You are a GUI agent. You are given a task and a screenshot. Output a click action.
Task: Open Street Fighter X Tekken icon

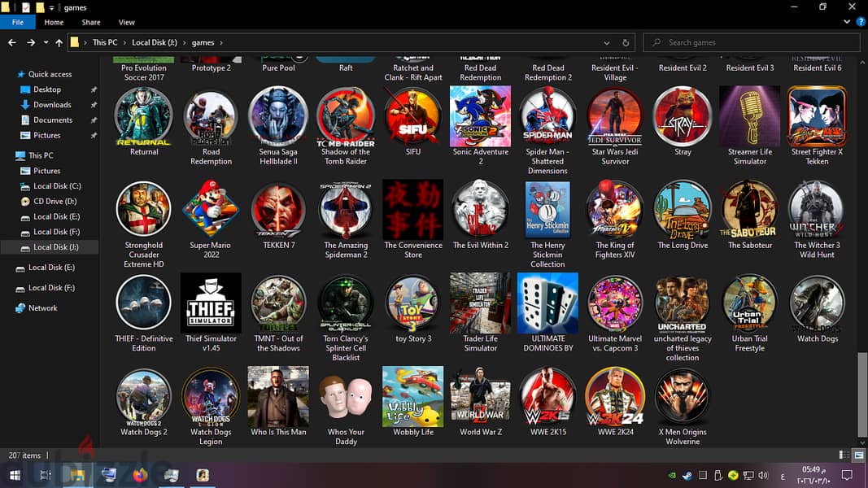(817, 116)
